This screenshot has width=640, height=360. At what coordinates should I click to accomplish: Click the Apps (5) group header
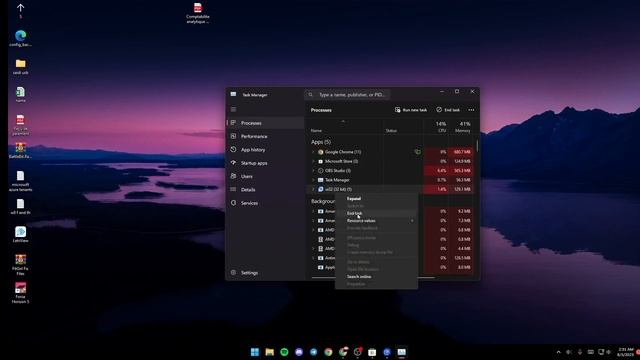pos(321,142)
